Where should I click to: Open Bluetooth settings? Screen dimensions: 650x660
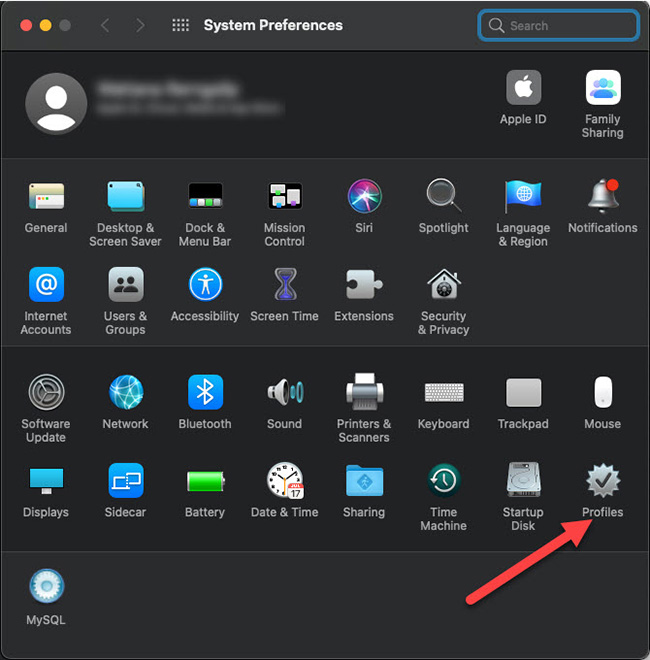(205, 393)
